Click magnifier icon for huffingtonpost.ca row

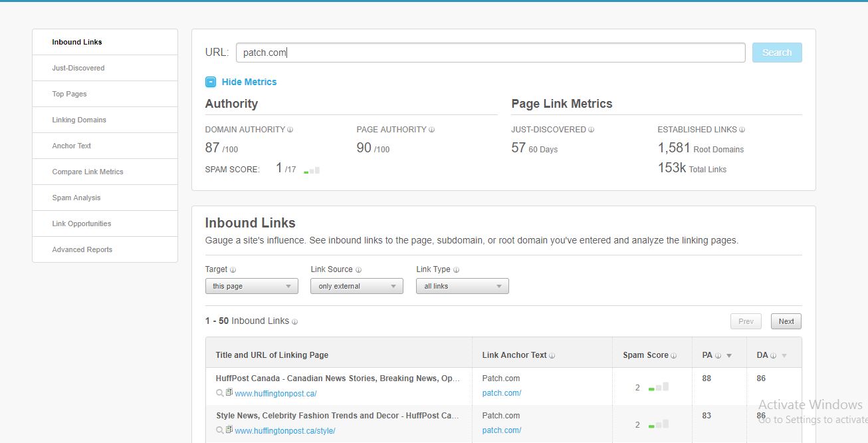pyautogui.click(x=220, y=393)
